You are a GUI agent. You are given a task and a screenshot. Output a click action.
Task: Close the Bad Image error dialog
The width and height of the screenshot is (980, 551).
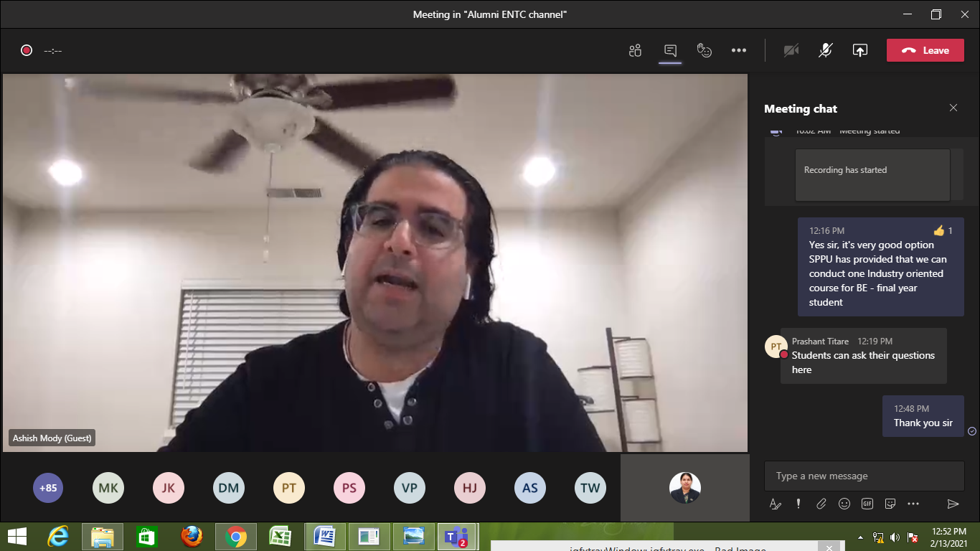(x=829, y=548)
